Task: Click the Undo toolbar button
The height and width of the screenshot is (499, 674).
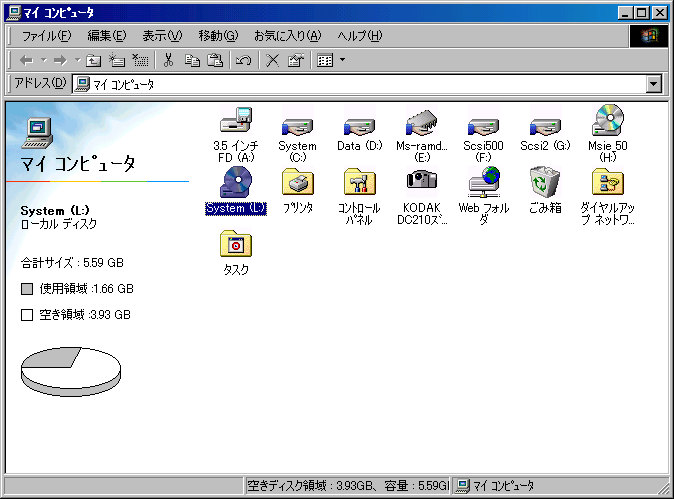Action: click(x=243, y=60)
